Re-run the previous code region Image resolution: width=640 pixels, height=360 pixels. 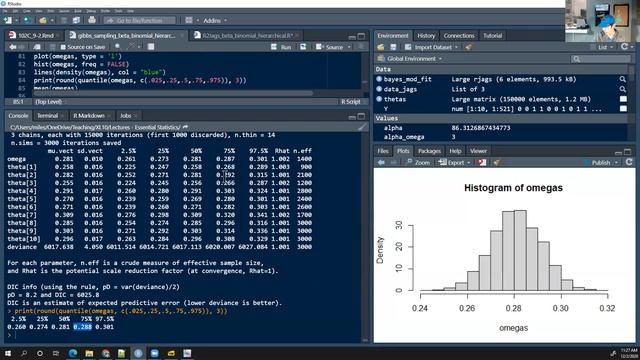pyautogui.click(x=303, y=47)
